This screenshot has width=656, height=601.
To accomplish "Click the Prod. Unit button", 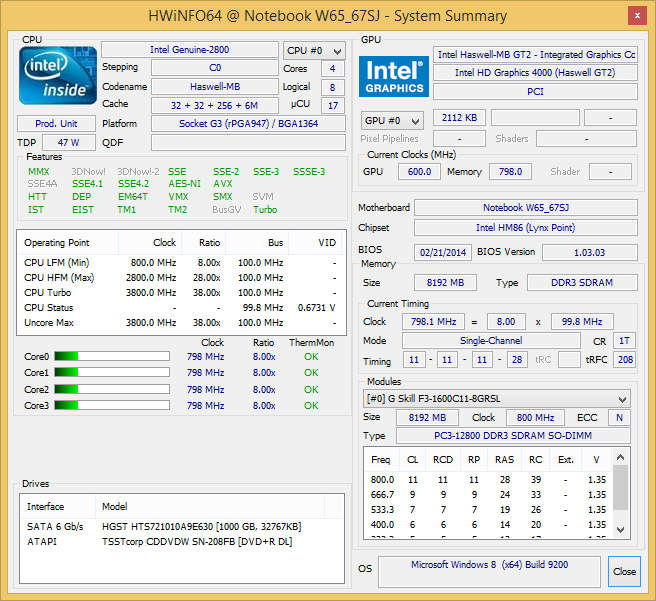I will pyautogui.click(x=56, y=124).
